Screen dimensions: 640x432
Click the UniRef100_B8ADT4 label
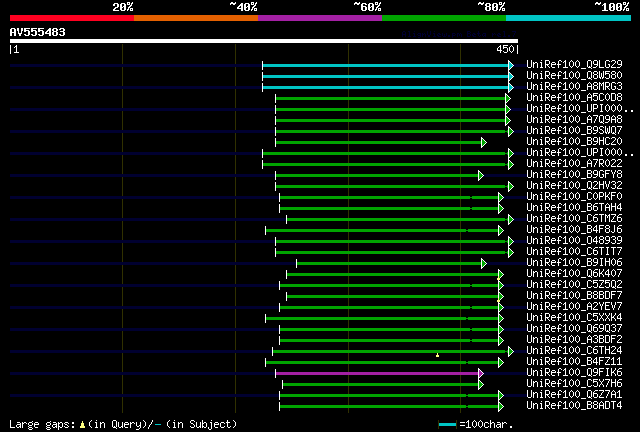[x=574, y=406]
